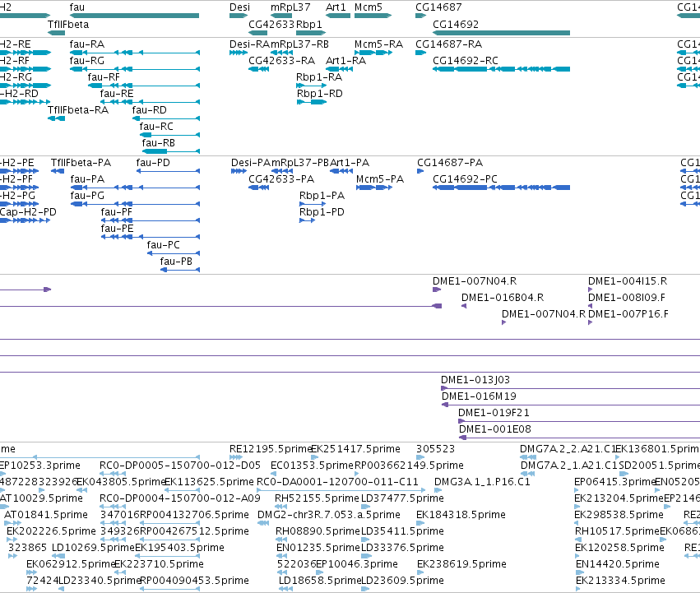Click transcript fau-RB
This screenshot has height=593, width=700.
pyautogui.click(x=159, y=143)
